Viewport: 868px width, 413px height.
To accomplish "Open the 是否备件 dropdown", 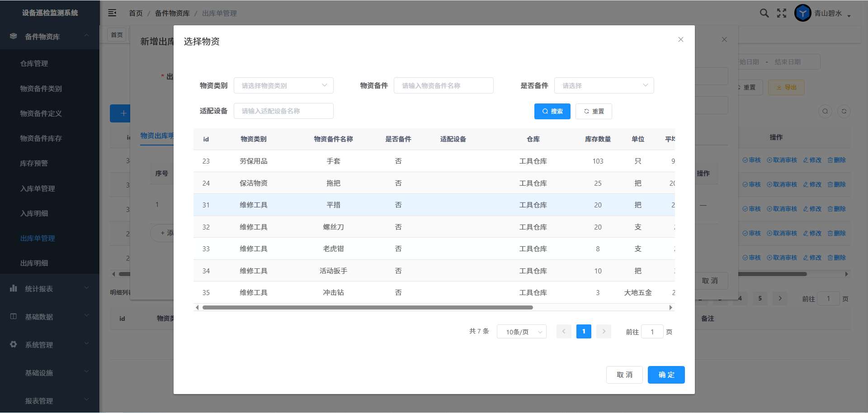I will coord(604,85).
